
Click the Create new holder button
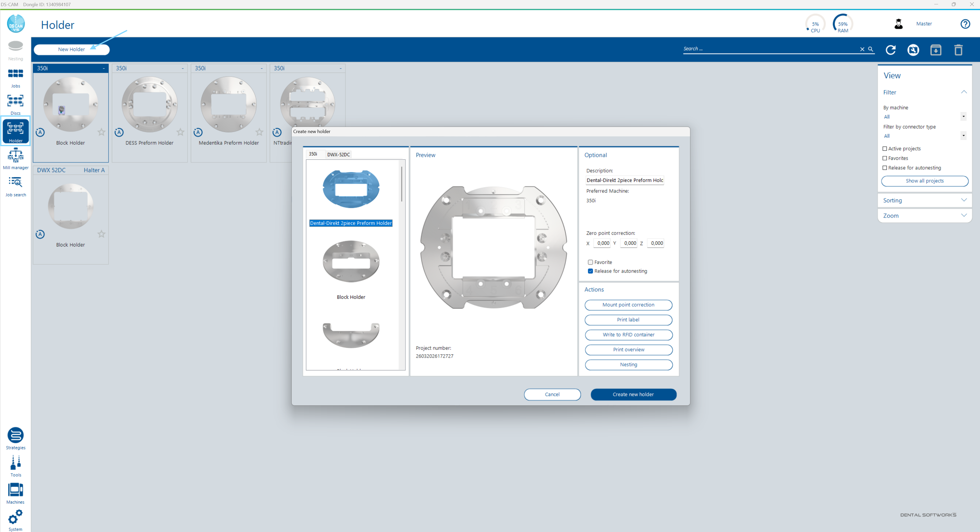(633, 394)
